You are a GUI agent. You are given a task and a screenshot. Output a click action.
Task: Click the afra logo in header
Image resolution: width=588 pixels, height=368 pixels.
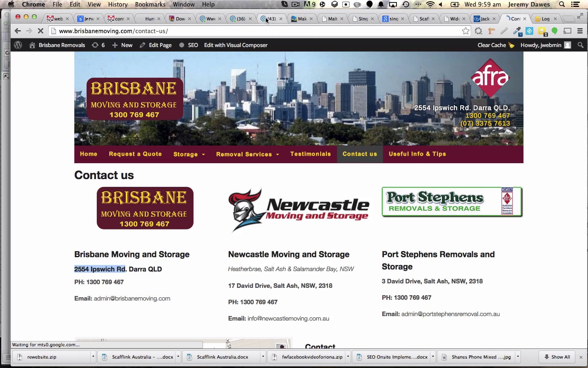[490, 78]
